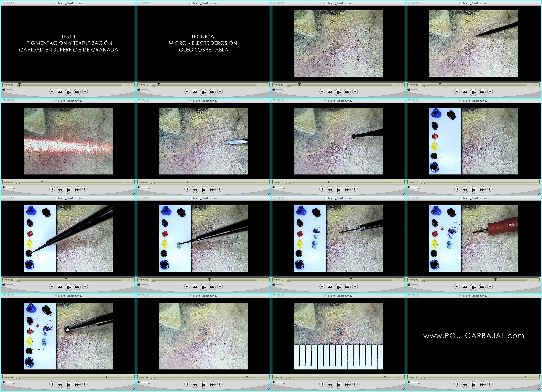Viewport: 542px width, 392px height.
Task: Click rewind button in 00:01:19 player
Action: coord(465,189)
